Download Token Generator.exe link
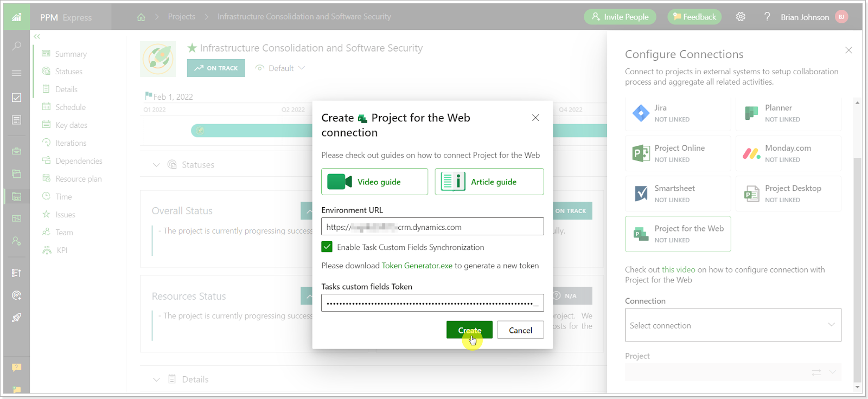868x399 pixels. pyautogui.click(x=417, y=266)
